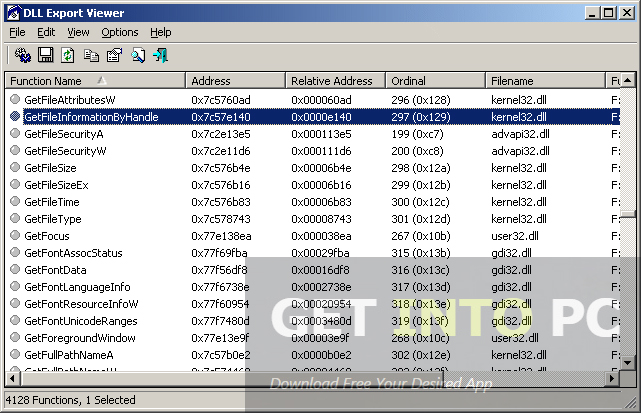Click the row icon beside GetFontAssocStatus
This screenshot has height=413, width=641.
pyautogui.click(x=15, y=252)
